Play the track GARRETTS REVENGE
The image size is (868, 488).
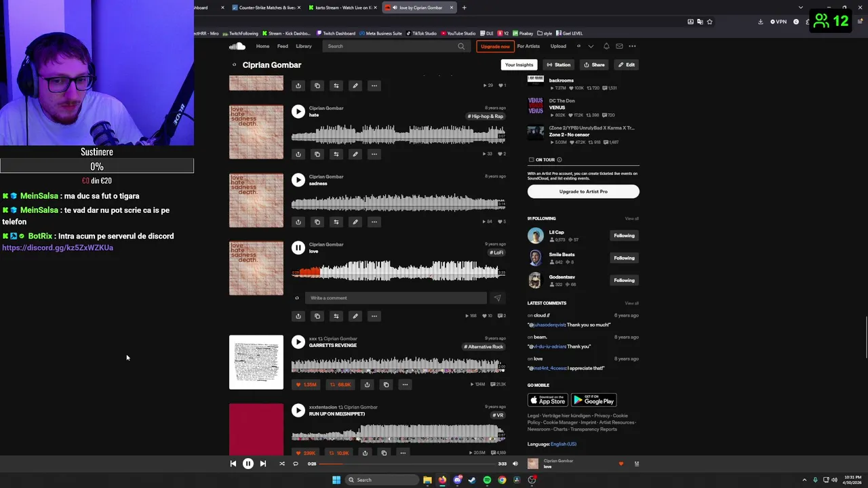[x=298, y=342]
